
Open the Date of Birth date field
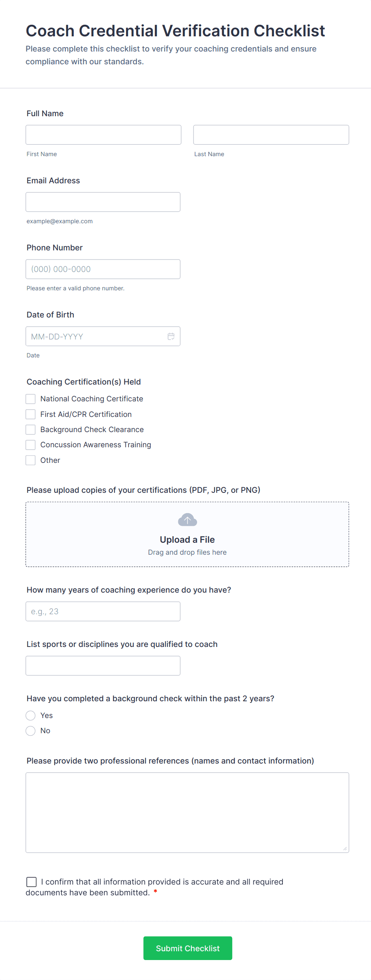click(96, 336)
